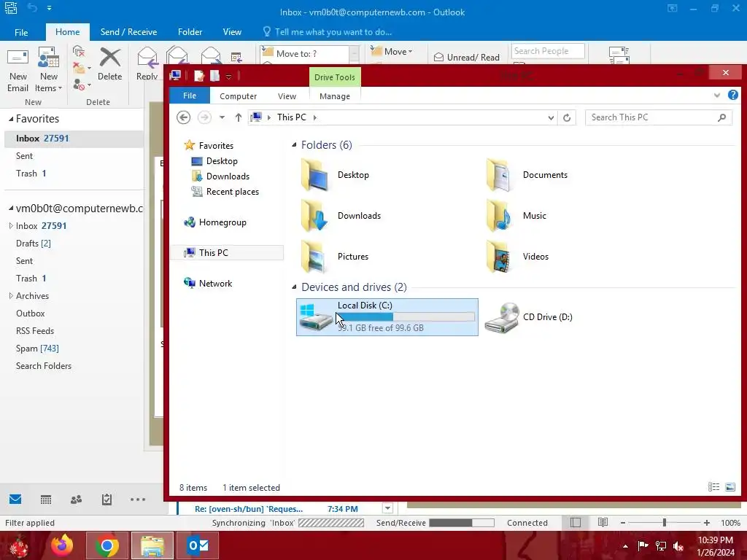
Task: Switch to Mail view icon
Action: (x=15, y=499)
